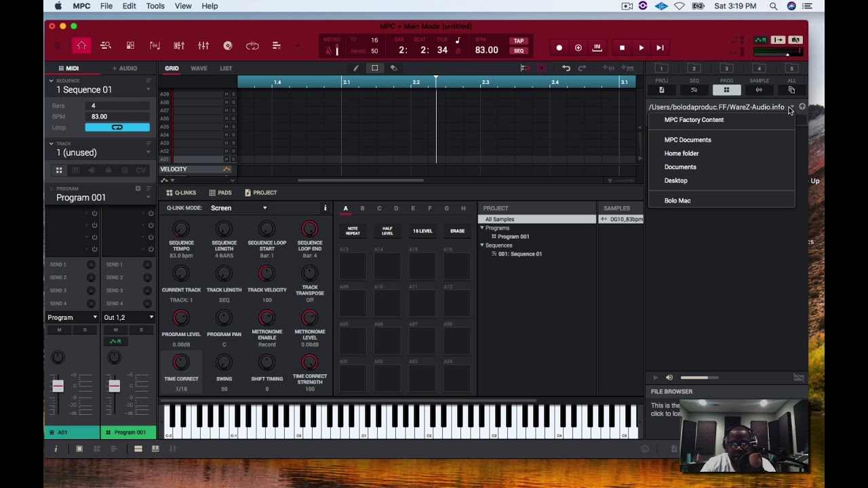Click the Program 001 channel fader handle
868x488 pixels.
pos(114,386)
